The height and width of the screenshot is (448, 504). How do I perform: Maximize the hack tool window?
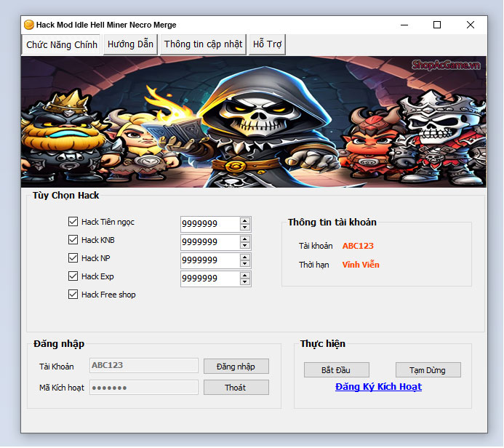coord(437,25)
